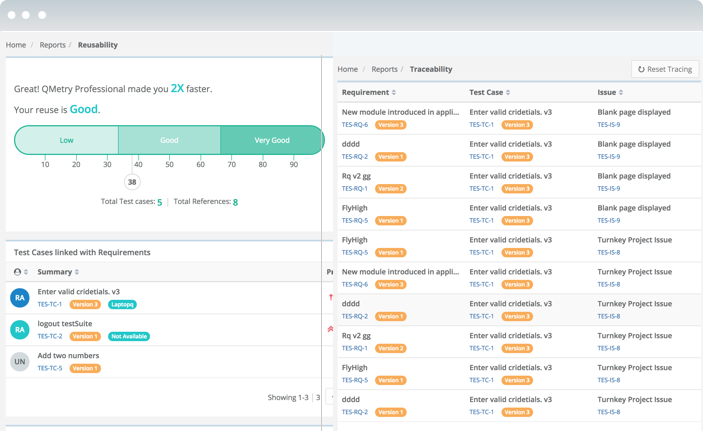Click the 'logout testSuite' summary text

pyautogui.click(x=65, y=323)
